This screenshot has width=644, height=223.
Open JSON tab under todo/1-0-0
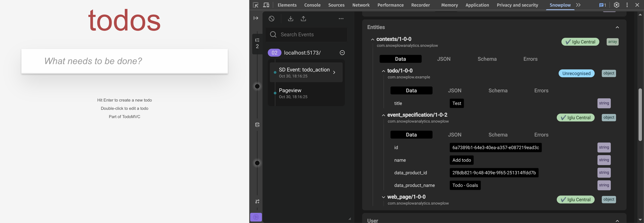(454, 90)
